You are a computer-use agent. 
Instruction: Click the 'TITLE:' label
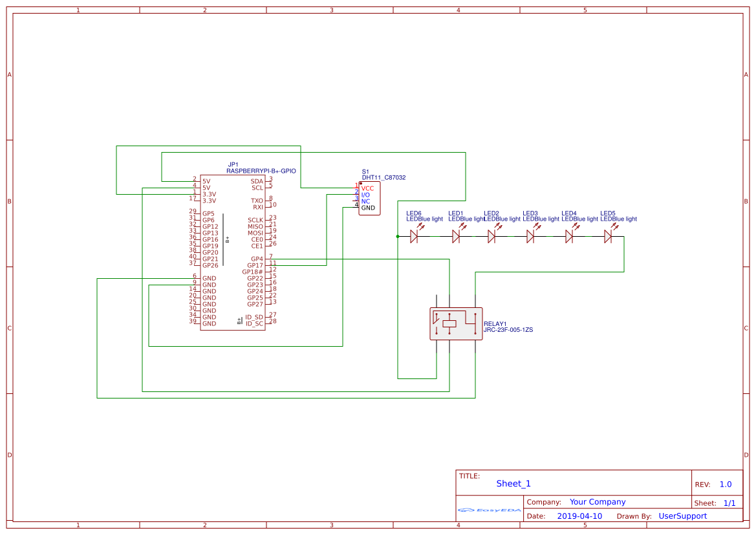[x=469, y=475]
